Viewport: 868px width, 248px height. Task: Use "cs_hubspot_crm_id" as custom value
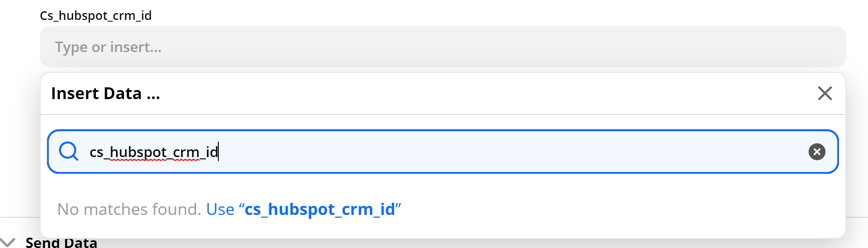click(x=303, y=209)
